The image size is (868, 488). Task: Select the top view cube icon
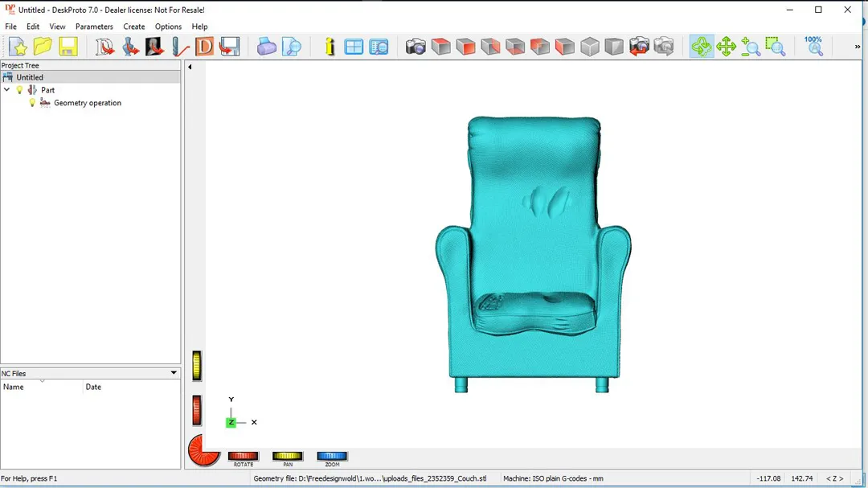pyautogui.click(x=440, y=47)
